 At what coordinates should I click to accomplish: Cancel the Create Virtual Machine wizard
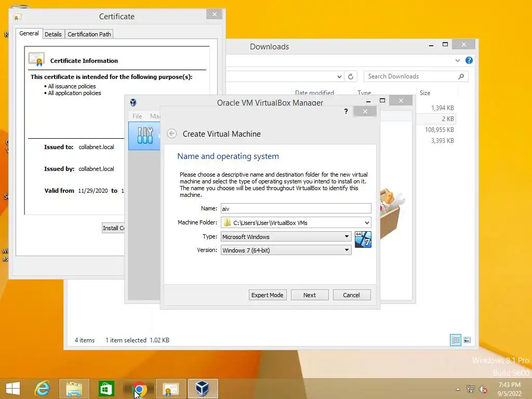tap(352, 295)
